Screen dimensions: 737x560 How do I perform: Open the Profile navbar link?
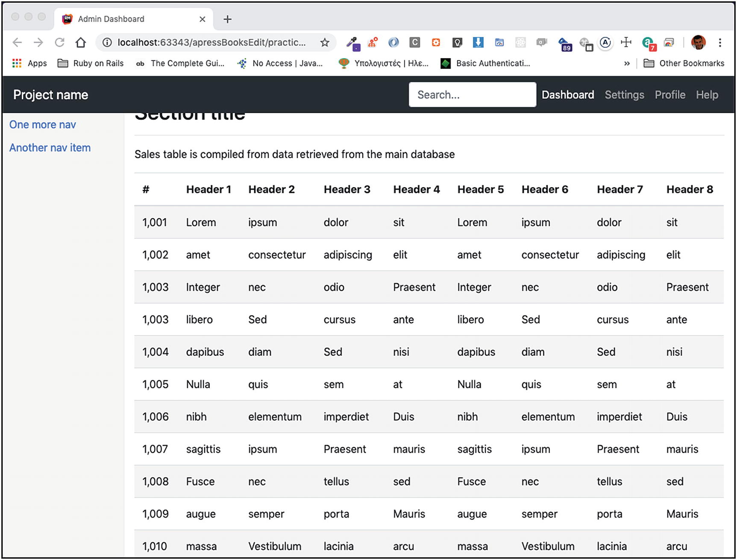(670, 94)
